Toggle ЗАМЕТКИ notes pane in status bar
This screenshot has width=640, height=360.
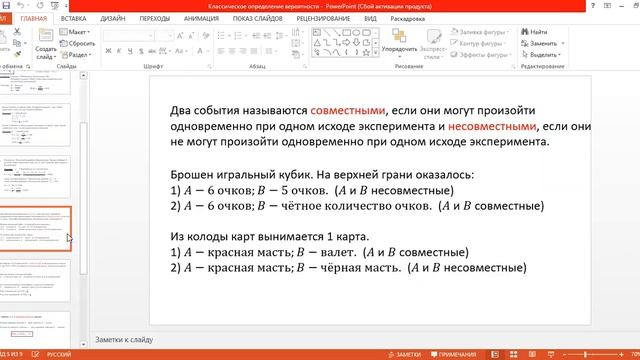pos(404,354)
